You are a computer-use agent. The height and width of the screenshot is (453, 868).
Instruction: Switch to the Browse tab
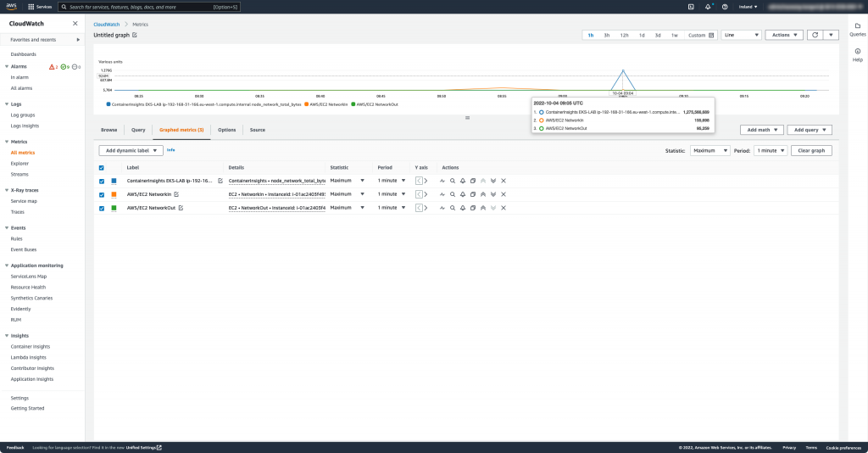pyautogui.click(x=109, y=130)
